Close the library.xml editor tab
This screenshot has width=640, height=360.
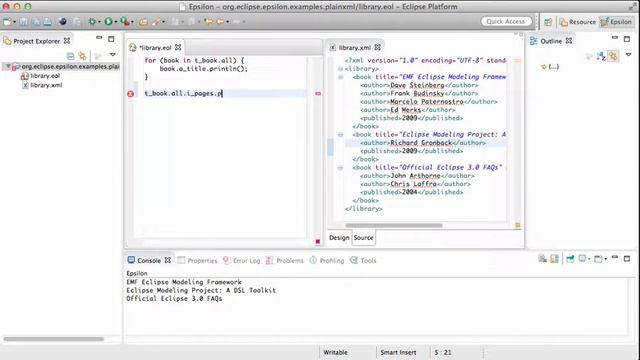coord(378,47)
